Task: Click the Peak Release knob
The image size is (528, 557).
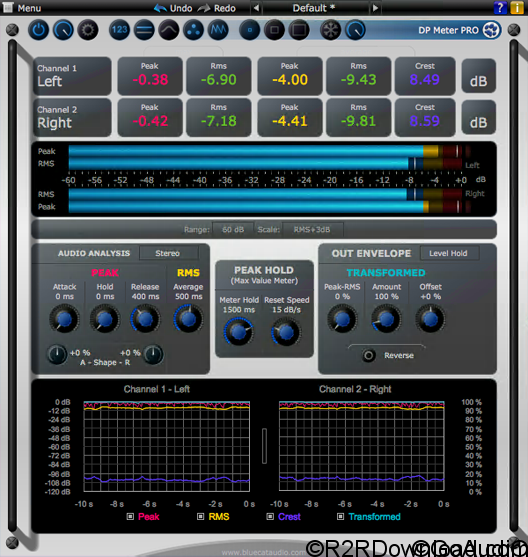Action: pos(145,319)
